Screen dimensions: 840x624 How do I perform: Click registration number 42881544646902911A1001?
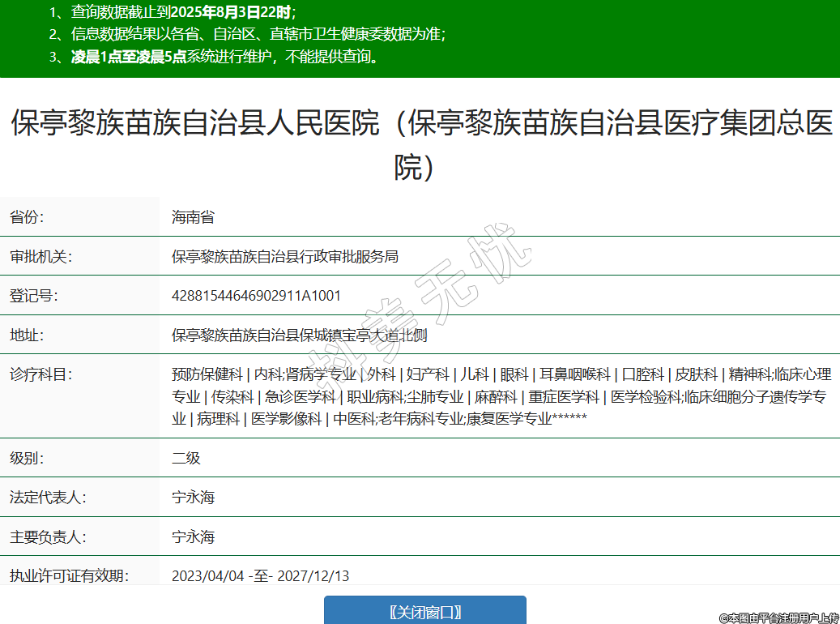(256, 296)
